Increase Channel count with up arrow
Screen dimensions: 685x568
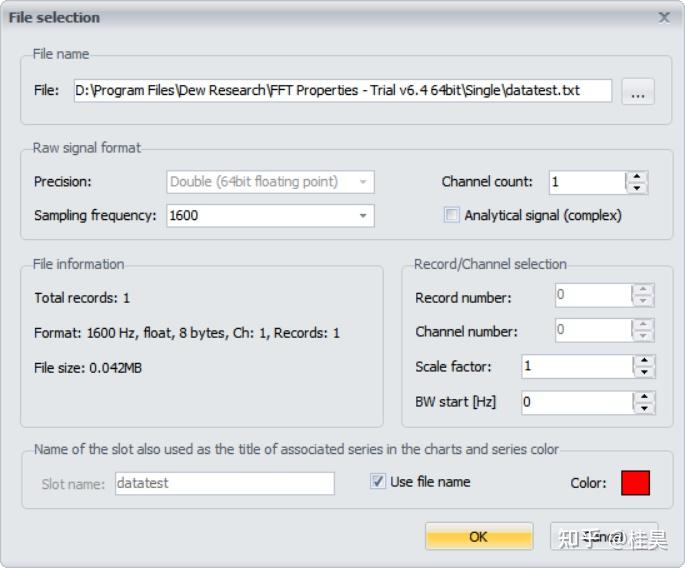coord(637,177)
